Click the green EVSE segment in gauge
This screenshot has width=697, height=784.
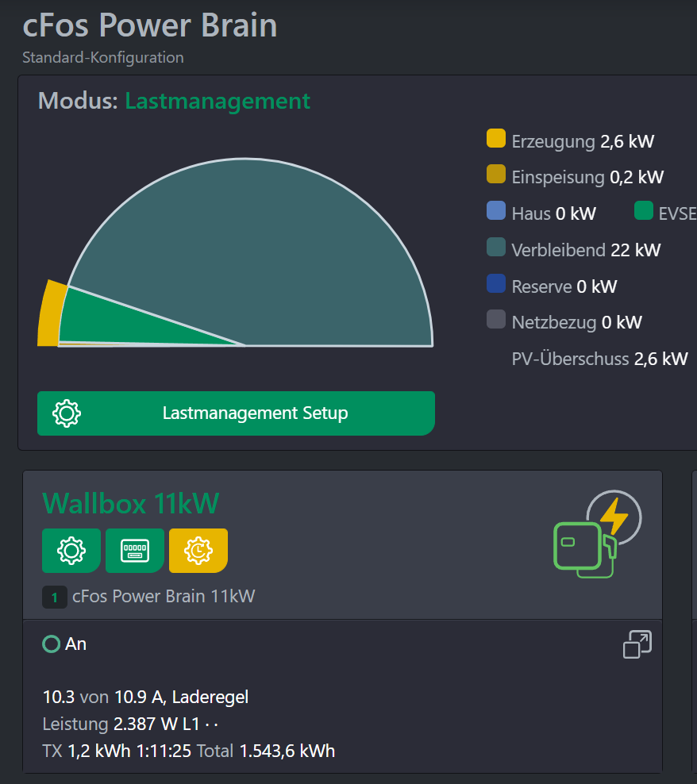110,322
